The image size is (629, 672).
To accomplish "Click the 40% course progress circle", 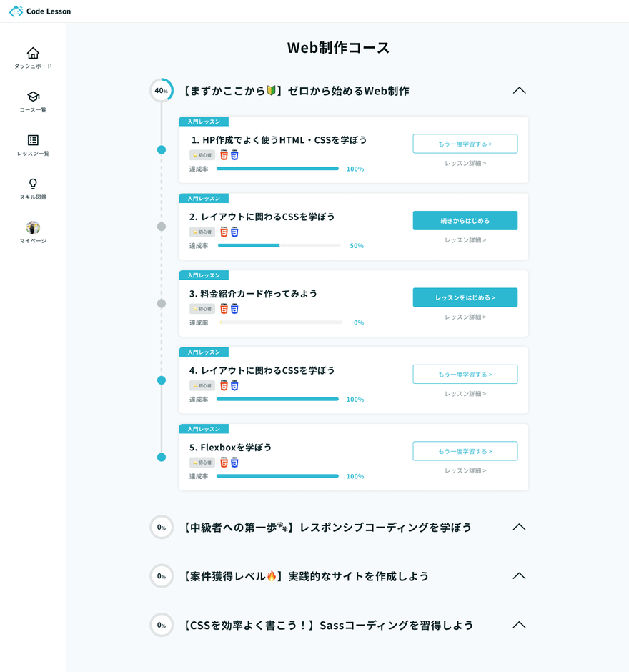I will (x=161, y=91).
